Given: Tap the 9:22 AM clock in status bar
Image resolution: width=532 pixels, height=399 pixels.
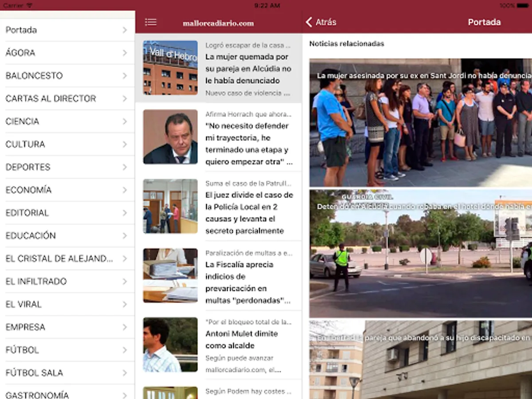Looking at the screenshot, I should [x=267, y=5].
